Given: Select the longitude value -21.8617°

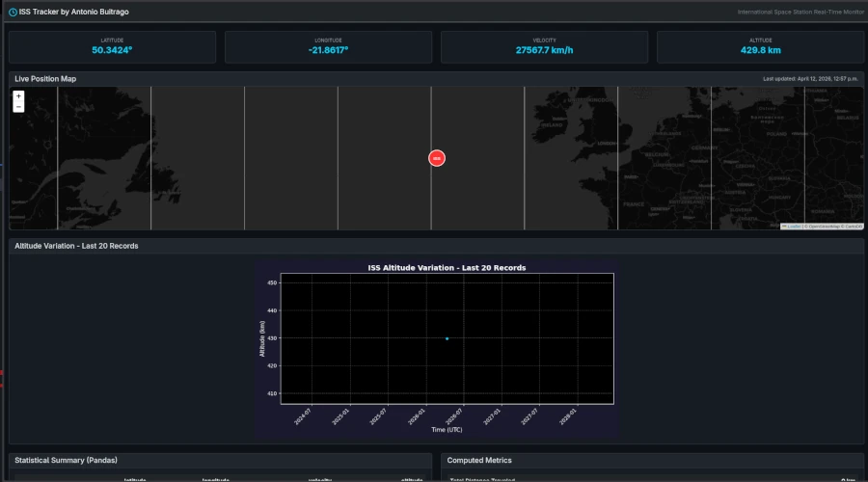Looking at the screenshot, I should [328, 50].
